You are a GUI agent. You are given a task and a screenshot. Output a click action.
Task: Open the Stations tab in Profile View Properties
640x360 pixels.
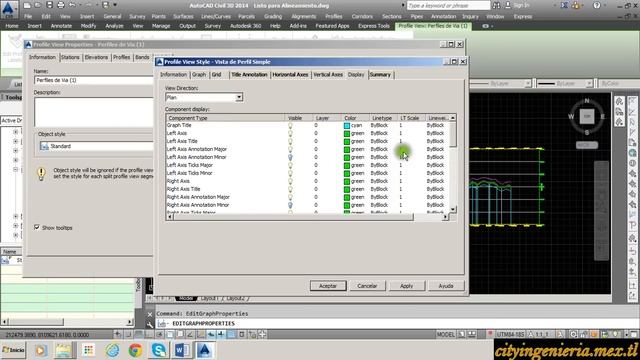tap(70, 57)
